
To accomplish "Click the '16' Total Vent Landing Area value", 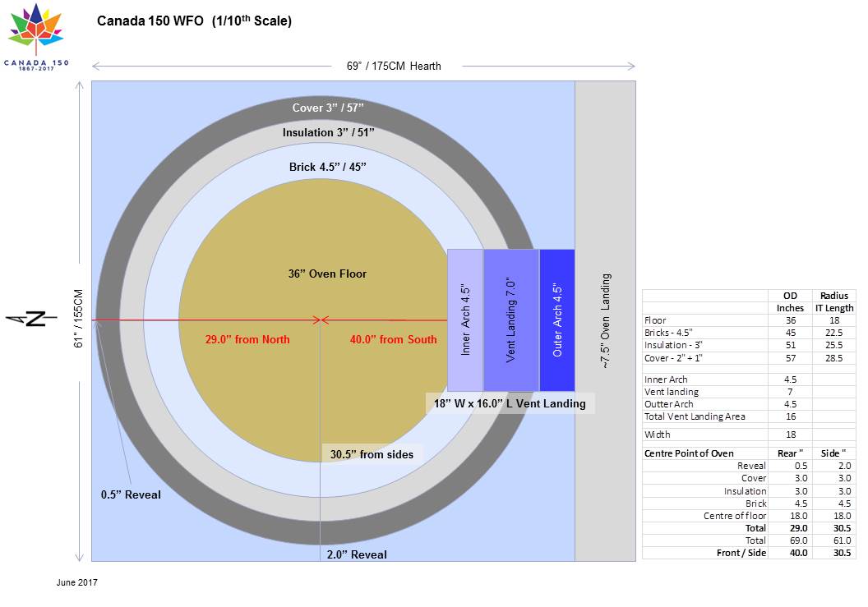I will pos(791,416).
